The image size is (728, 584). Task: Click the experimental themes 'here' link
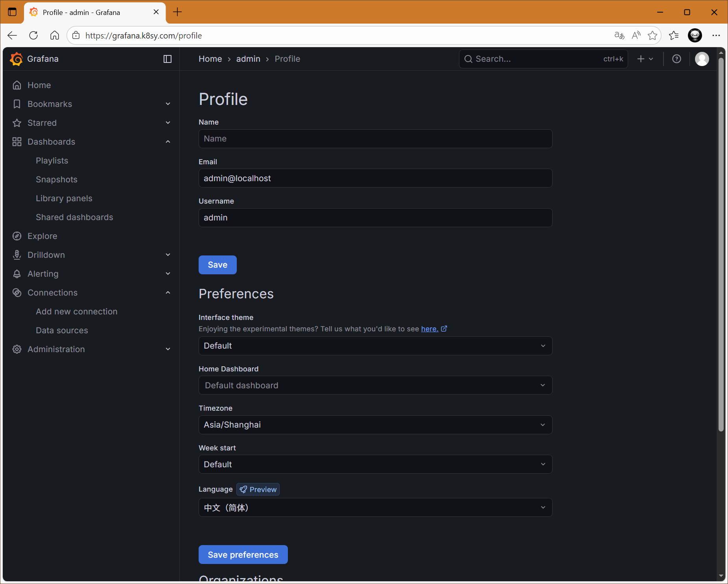pyautogui.click(x=429, y=329)
